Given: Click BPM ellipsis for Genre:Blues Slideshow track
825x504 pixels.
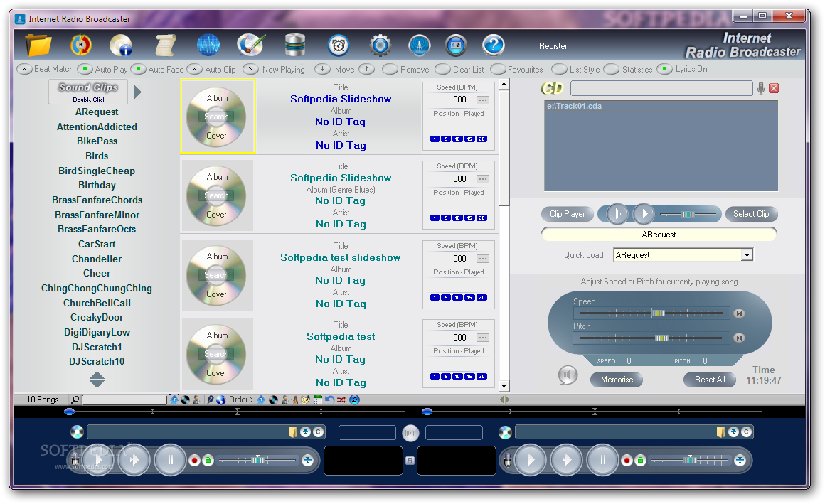Looking at the screenshot, I should 482,179.
